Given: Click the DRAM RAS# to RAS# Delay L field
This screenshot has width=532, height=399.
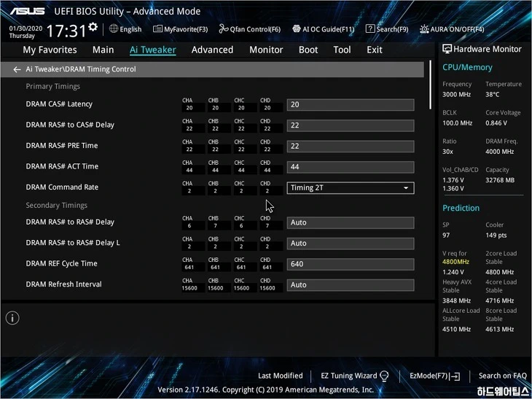Looking at the screenshot, I should click(x=351, y=244).
